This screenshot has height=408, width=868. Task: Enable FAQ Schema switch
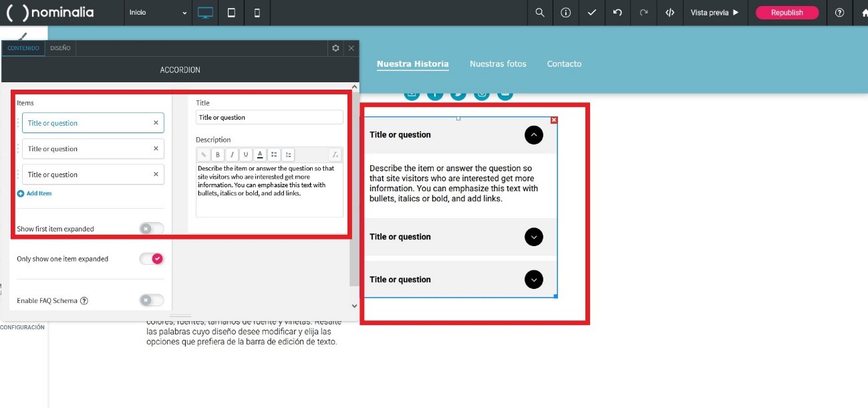(x=151, y=300)
